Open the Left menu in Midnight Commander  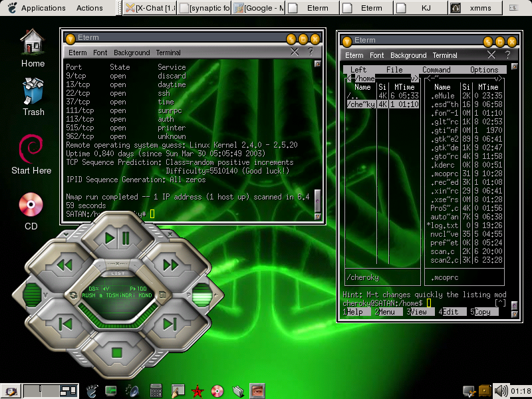click(x=358, y=70)
